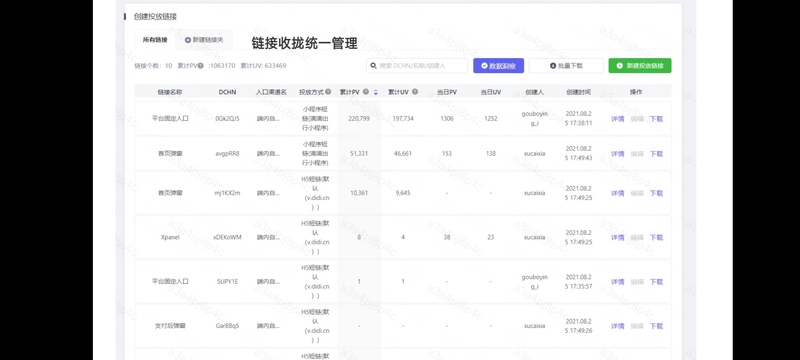
Task: Click the 创建投放链接 section title
Action: click(155, 17)
